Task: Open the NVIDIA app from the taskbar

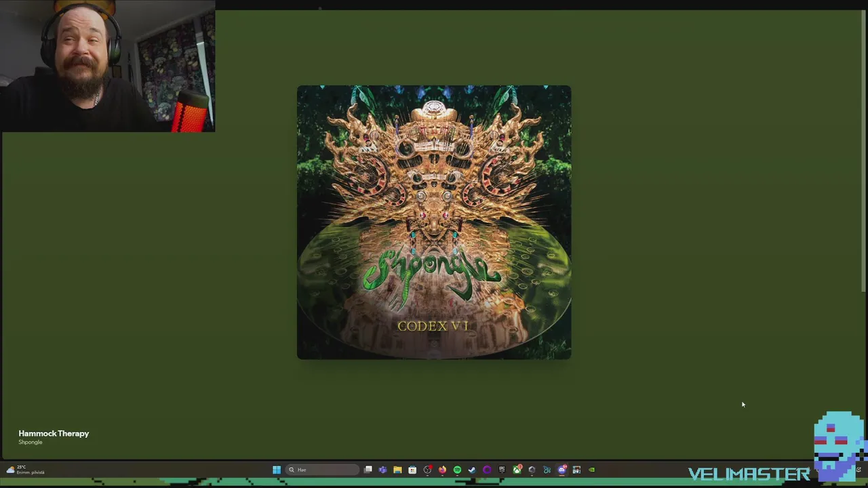Action: [x=591, y=470]
